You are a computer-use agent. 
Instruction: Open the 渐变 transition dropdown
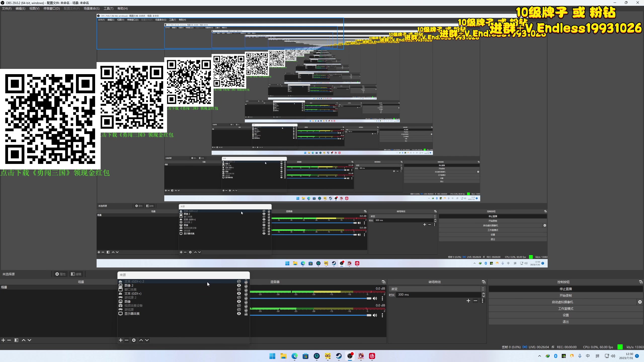click(437, 289)
